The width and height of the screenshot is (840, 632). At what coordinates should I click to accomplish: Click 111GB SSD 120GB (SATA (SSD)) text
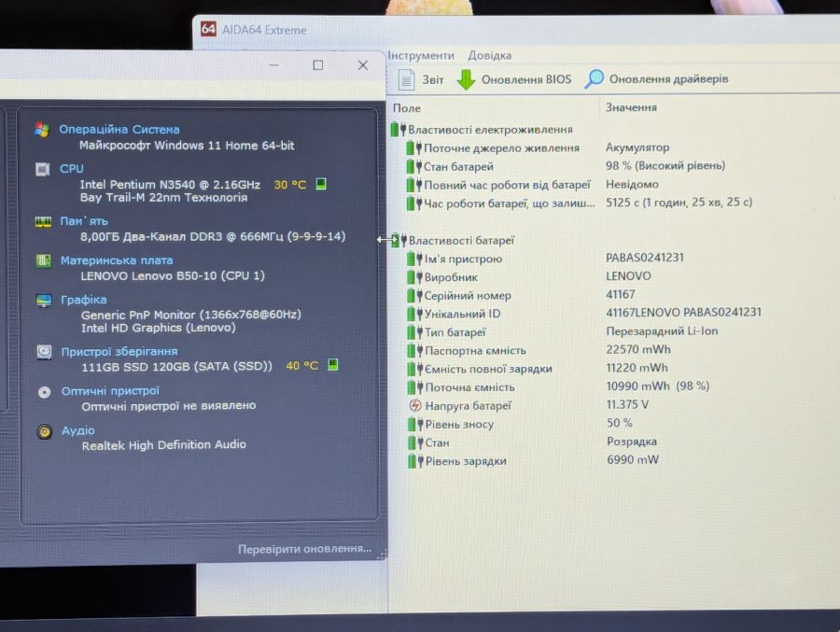176,367
